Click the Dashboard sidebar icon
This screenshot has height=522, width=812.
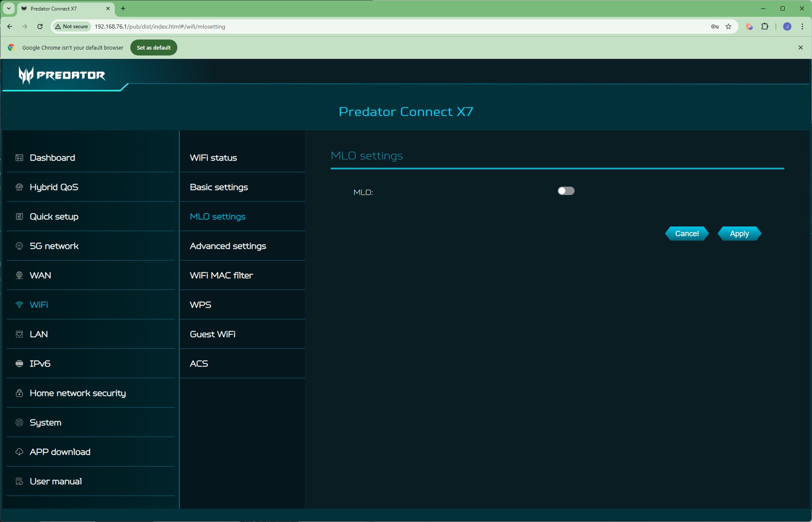19,158
